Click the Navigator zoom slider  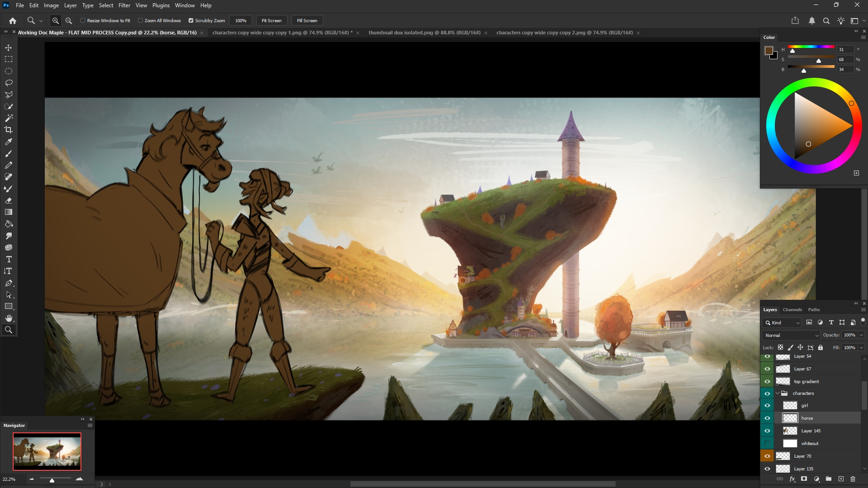pyautogui.click(x=52, y=480)
